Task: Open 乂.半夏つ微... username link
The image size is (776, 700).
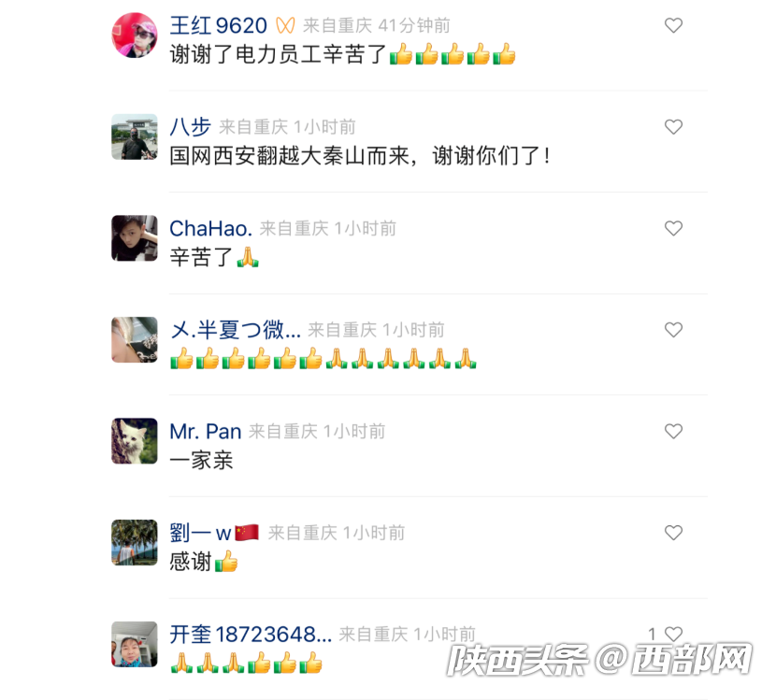Action: pos(235,330)
